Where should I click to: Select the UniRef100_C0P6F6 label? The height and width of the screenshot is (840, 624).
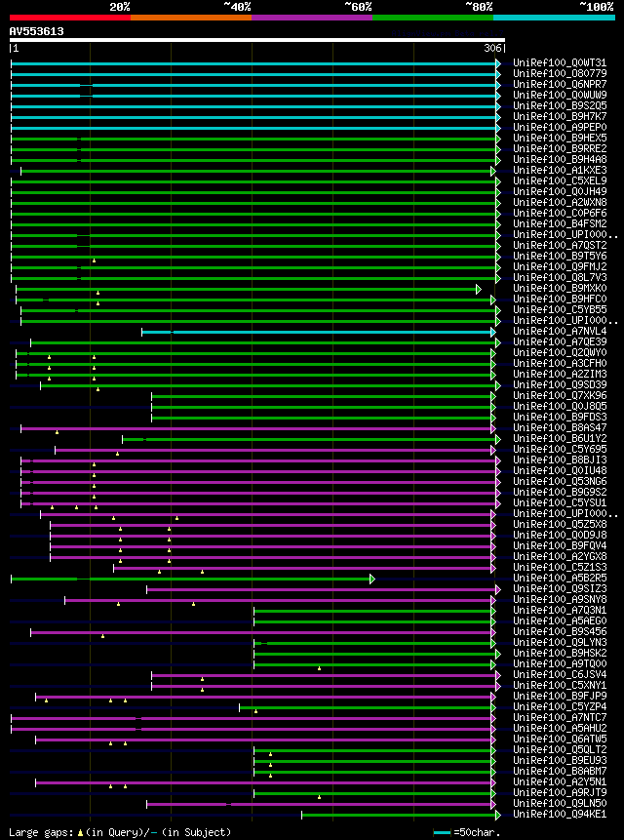point(560,214)
